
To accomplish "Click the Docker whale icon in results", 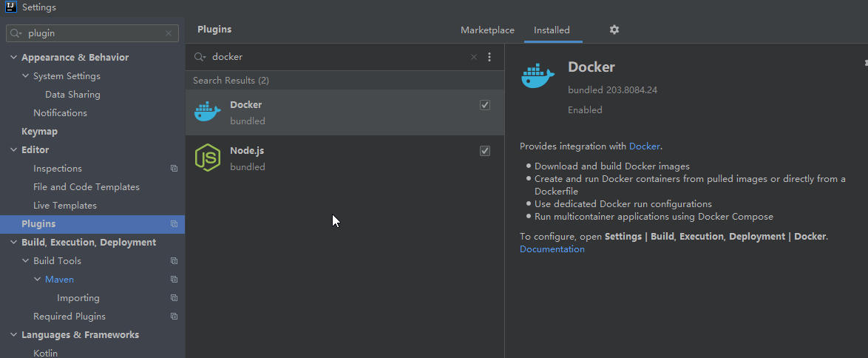I will point(207,112).
